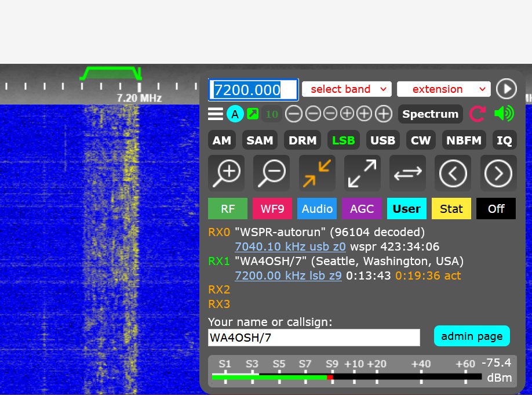
Task: Mute audio with the green speaker icon
Action: point(504,114)
